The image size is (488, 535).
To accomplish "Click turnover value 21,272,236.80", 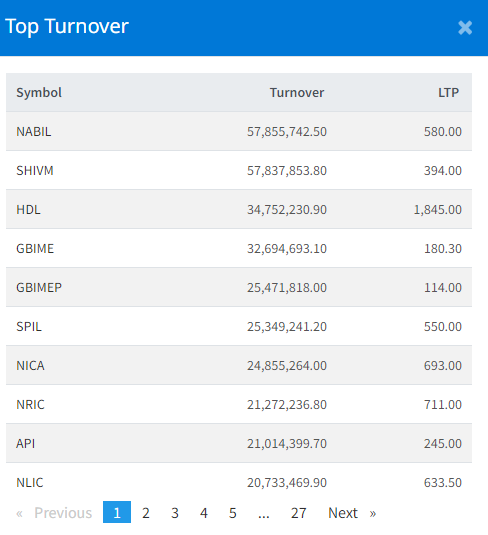I will pyautogui.click(x=287, y=404).
